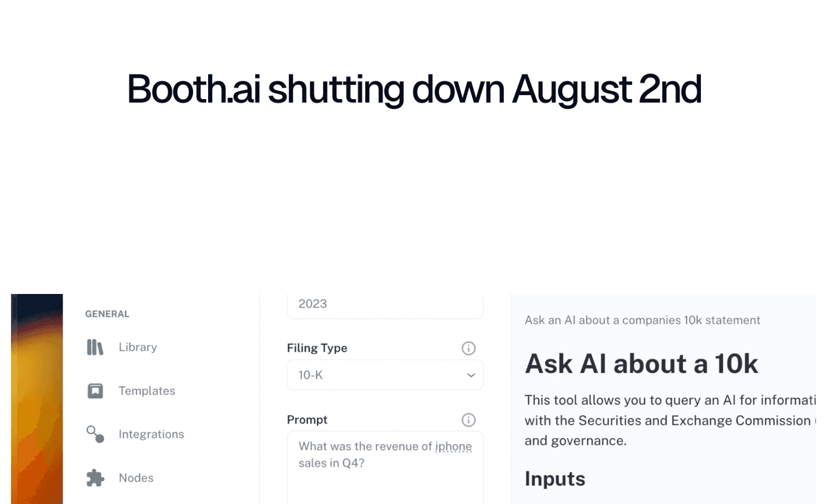Open the 10-K Filing Type dropdown
This screenshot has height=504, width=827.
tap(385, 375)
